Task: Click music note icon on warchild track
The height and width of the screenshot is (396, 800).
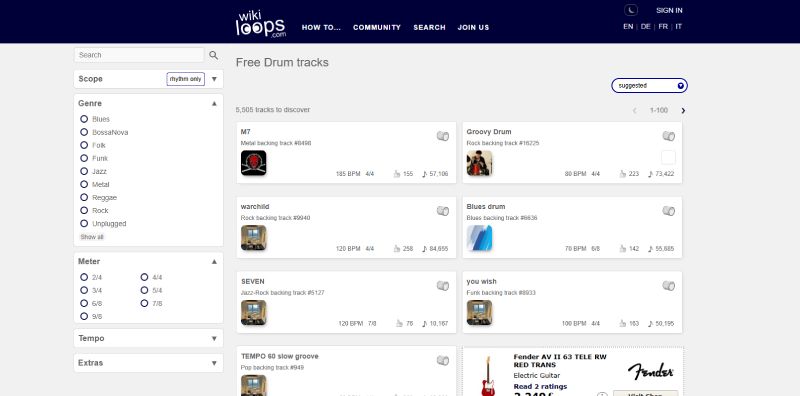Action: [424, 249]
